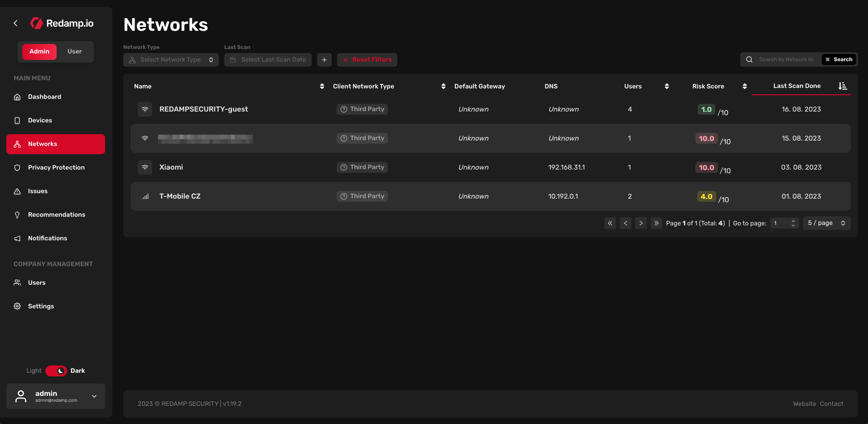Go to last page
Screen dimensions: 868x424
[656, 223]
